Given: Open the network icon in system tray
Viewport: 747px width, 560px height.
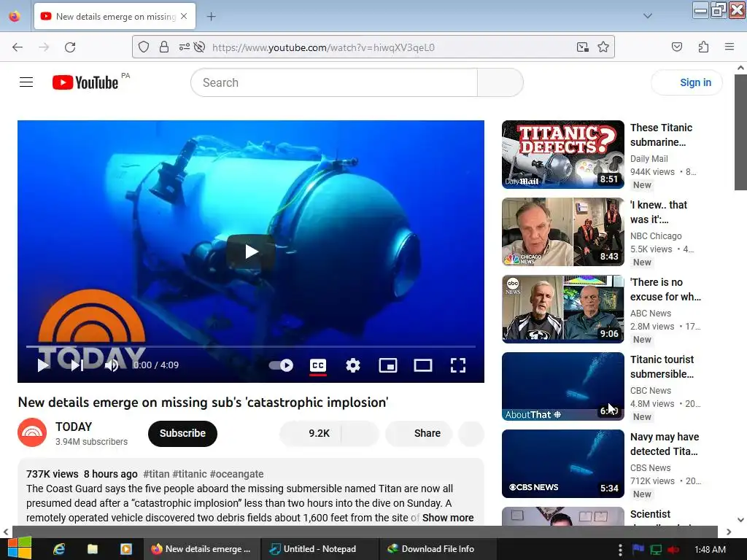Looking at the screenshot, I should [656, 550].
